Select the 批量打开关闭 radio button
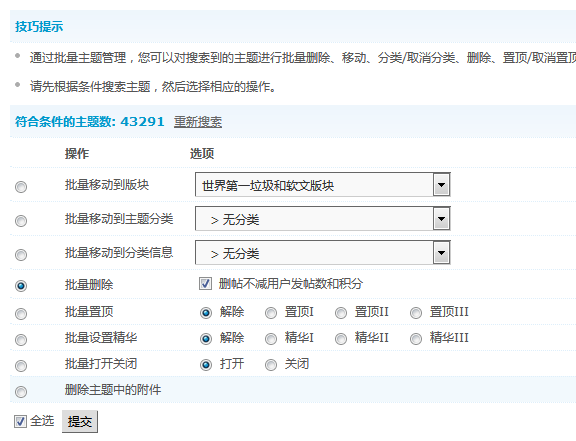576x441 pixels. coord(21,366)
